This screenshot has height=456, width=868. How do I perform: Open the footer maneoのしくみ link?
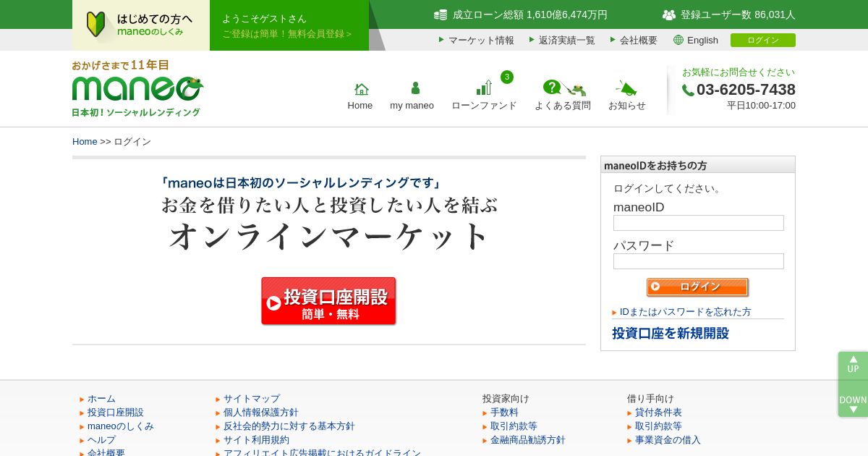pos(121,426)
